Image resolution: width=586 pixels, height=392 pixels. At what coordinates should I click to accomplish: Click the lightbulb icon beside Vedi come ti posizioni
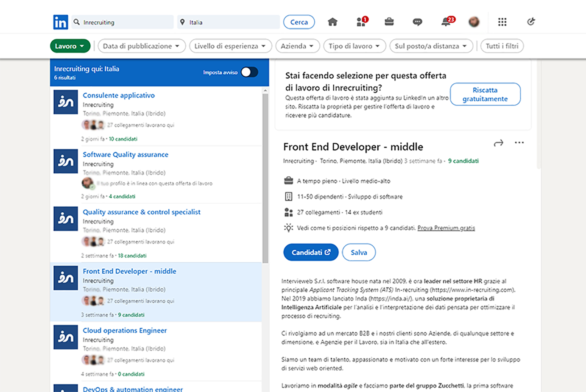coord(288,228)
